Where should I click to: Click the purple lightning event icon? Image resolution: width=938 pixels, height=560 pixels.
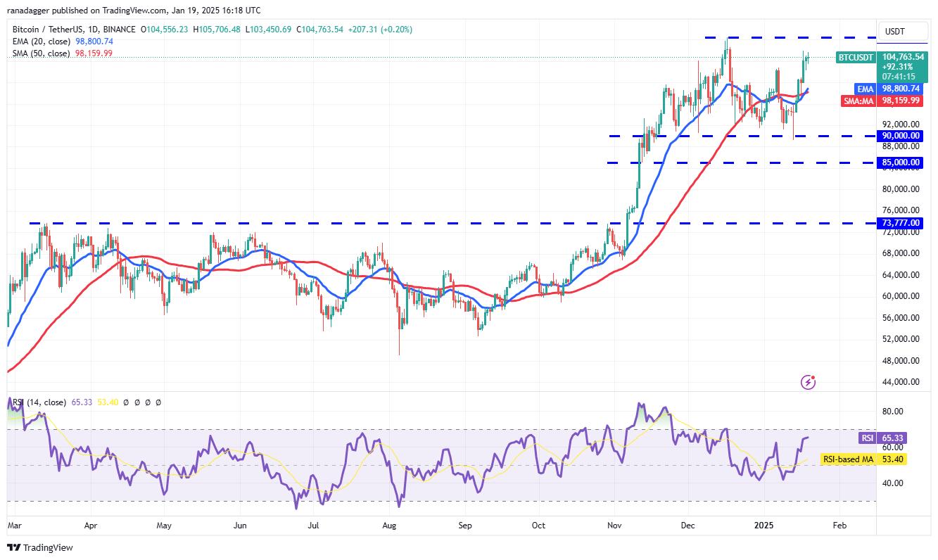[809, 382]
